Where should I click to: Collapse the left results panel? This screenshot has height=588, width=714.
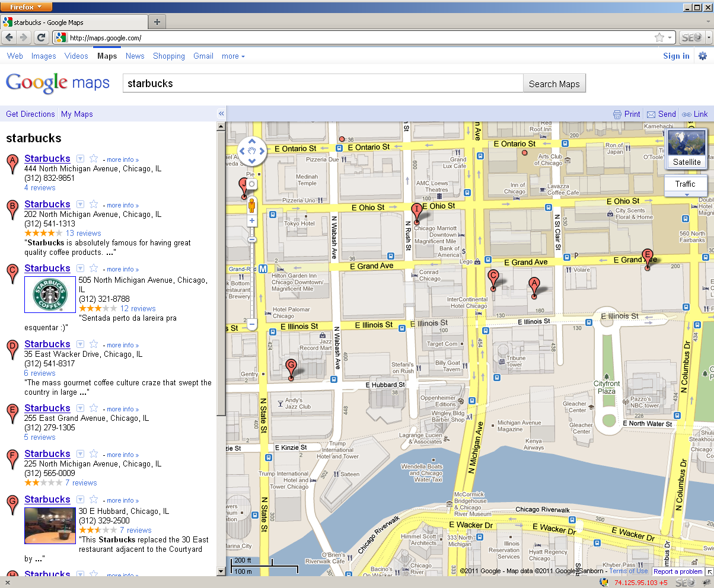pos(221,114)
